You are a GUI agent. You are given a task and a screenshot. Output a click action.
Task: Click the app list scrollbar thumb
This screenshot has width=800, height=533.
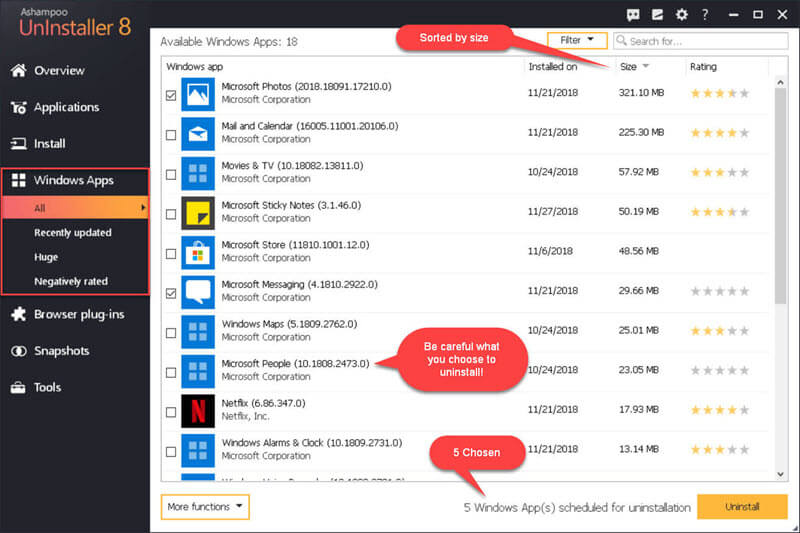click(780, 196)
